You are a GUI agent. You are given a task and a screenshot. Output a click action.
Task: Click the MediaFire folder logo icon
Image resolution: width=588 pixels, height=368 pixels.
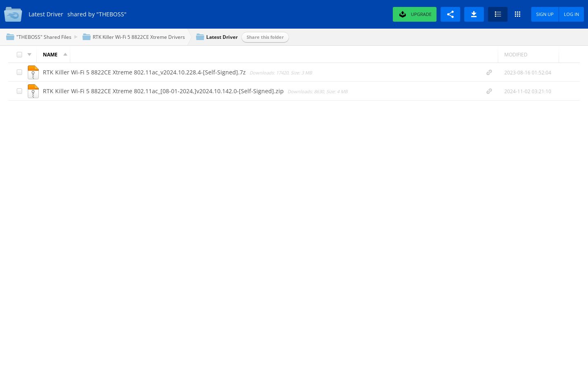coord(13,14)
